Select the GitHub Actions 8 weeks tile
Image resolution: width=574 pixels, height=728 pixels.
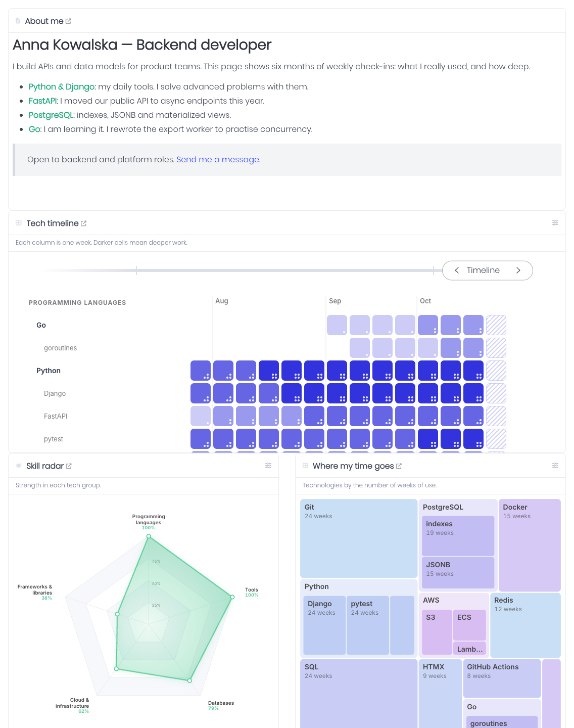click(x=502, y=678)
